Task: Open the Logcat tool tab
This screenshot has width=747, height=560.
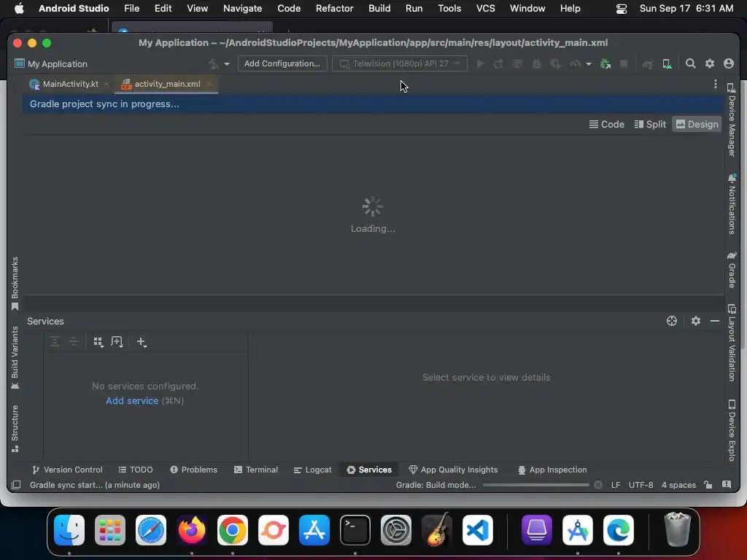Action: point(312,470)
